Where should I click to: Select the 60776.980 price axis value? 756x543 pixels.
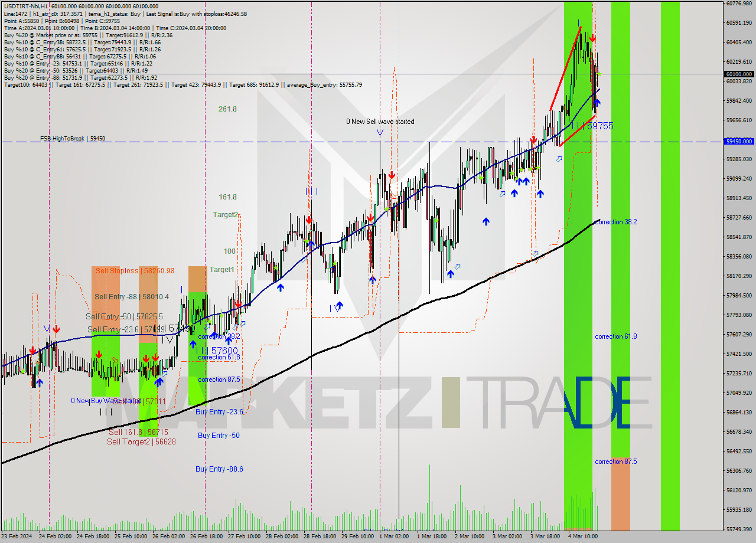[x=739, y=4]
